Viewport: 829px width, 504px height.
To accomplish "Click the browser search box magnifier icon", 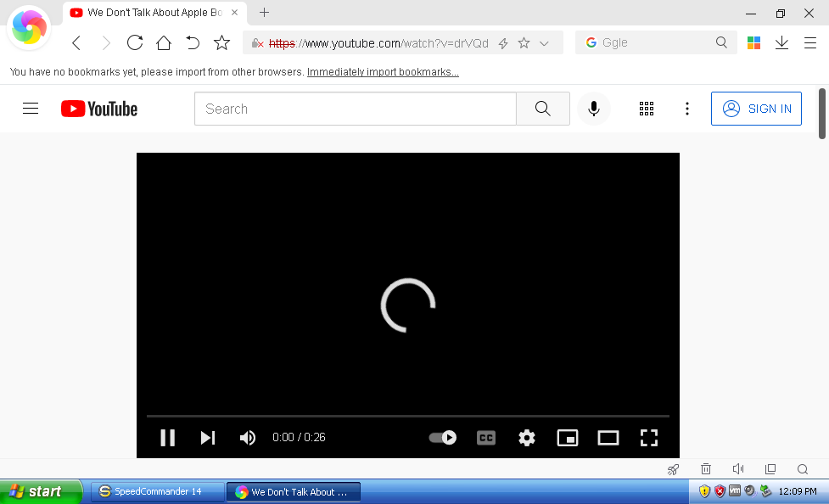I will 722,42.
